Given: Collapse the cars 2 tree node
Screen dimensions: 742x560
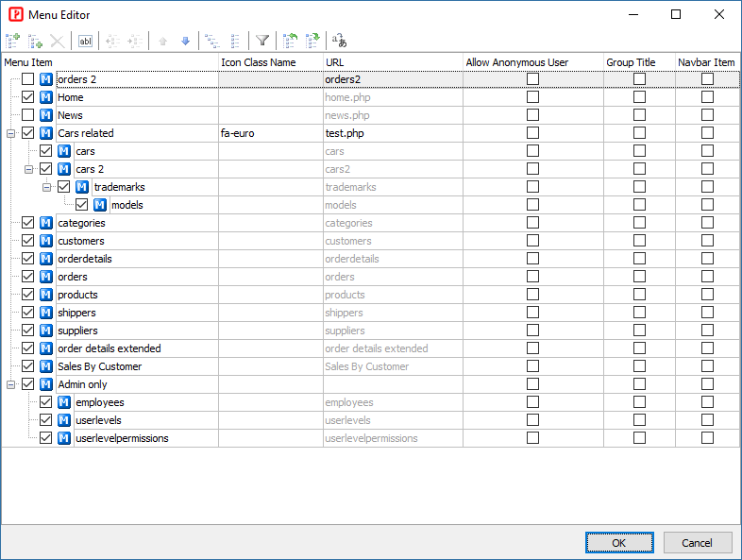Looking at the screenshot, I should [29, 169].
